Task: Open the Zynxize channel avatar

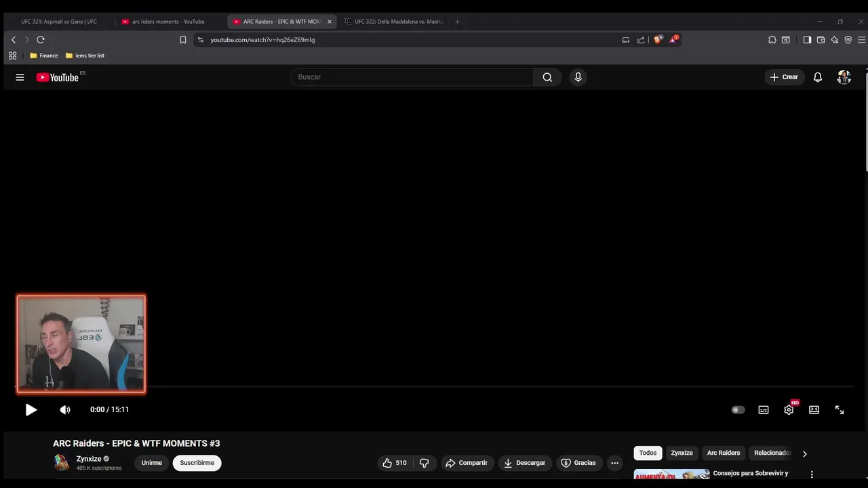Action: [62, 463]
